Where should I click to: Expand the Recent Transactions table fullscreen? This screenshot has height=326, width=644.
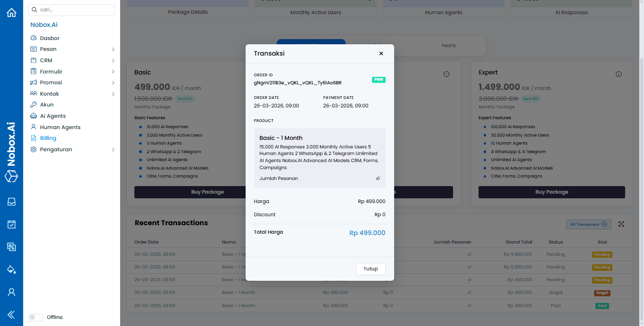point(621,224)
